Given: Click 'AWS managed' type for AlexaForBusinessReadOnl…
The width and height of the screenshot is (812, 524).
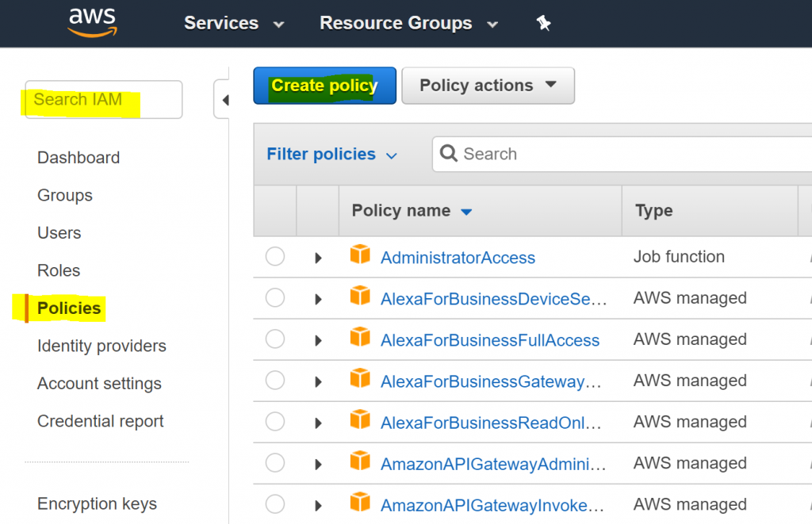Looking at the screenshot, I should click(690, 422).
